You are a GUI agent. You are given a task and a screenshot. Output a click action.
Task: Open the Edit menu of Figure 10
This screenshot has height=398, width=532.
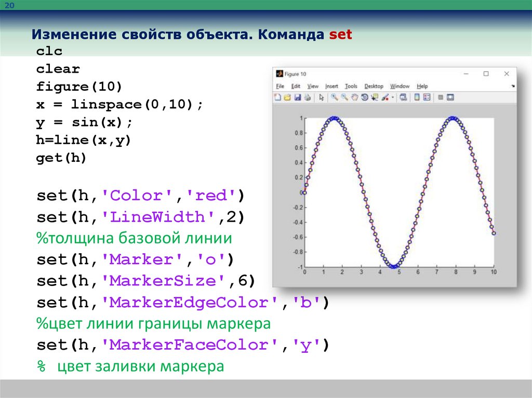point(296,86)
